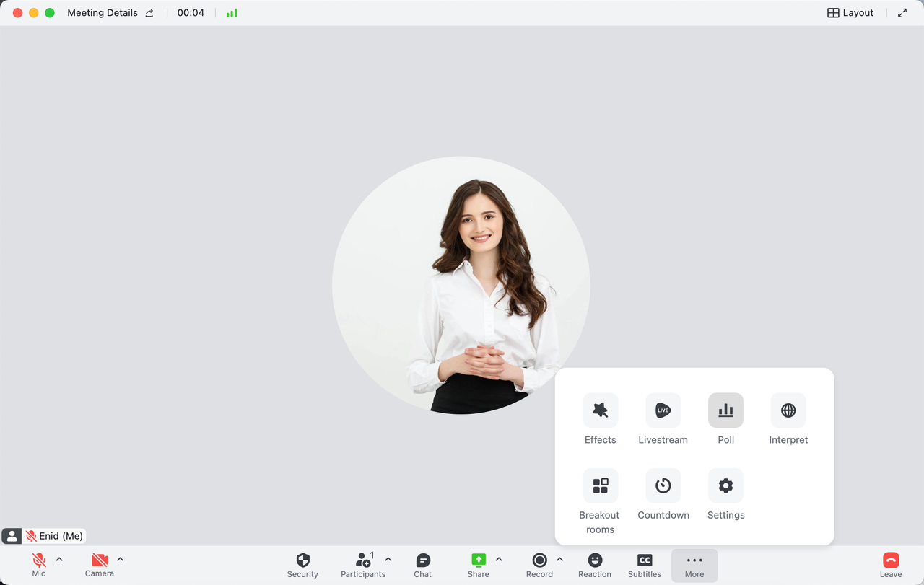Open the Security options
The height and width of the screenshot is (585, 924).
[x=302, y=564]
